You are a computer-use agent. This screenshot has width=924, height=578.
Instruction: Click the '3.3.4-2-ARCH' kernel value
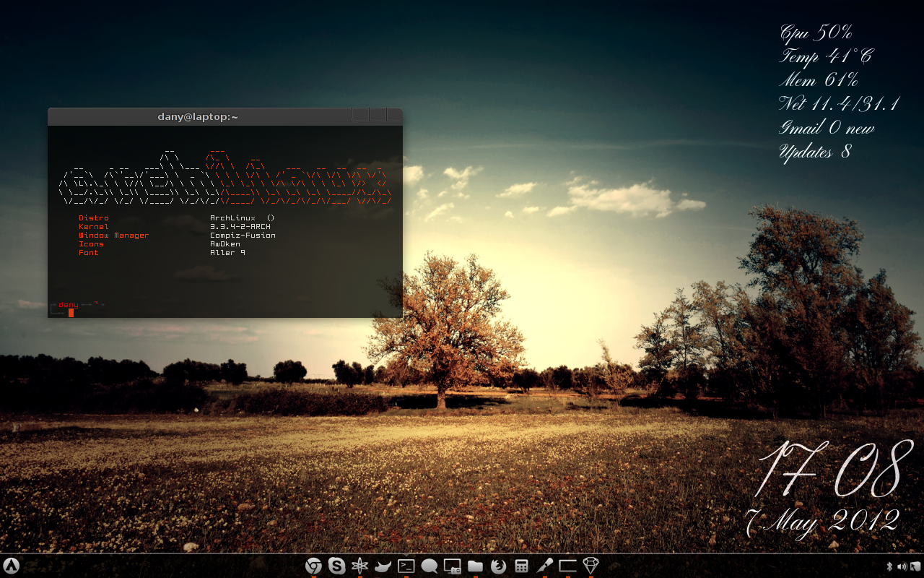click(240, 227)
